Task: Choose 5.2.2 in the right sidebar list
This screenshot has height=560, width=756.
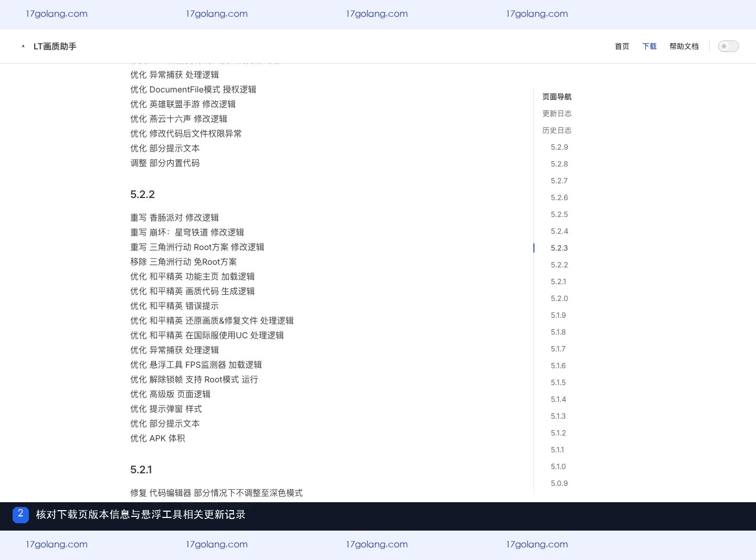Action: pyautogui.click(x=560, y=265)
